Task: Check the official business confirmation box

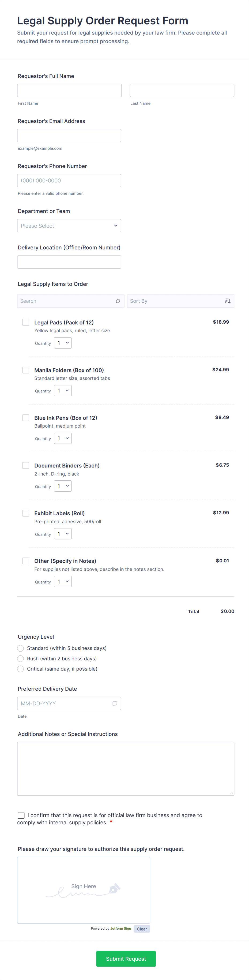Action: pos(21,815)
